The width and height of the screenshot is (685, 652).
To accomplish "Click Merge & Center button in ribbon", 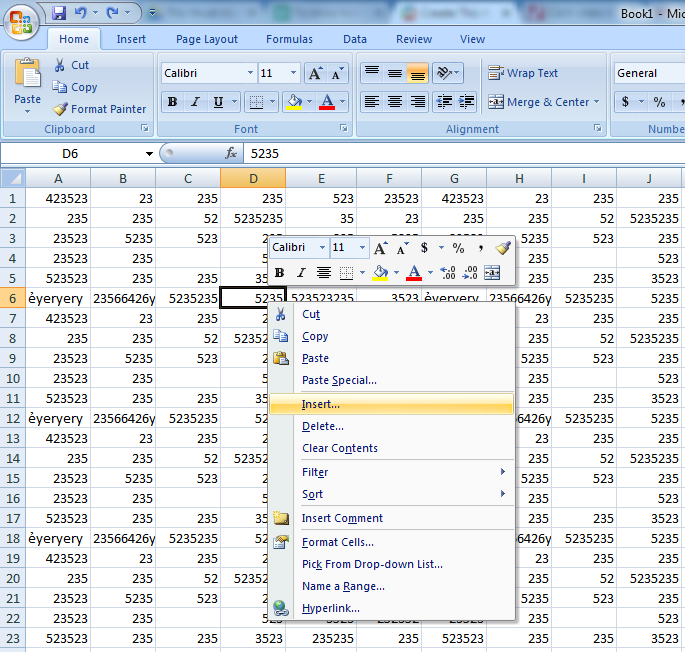I will (539, 102).
